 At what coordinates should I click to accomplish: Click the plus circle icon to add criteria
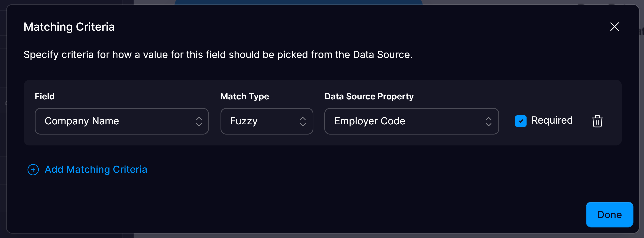[33, 169]
